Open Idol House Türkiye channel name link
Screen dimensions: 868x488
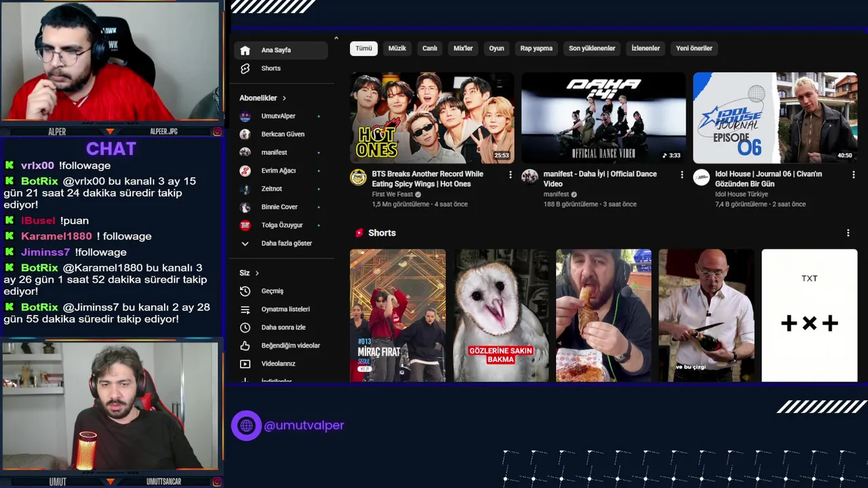[x=741, y=195]
